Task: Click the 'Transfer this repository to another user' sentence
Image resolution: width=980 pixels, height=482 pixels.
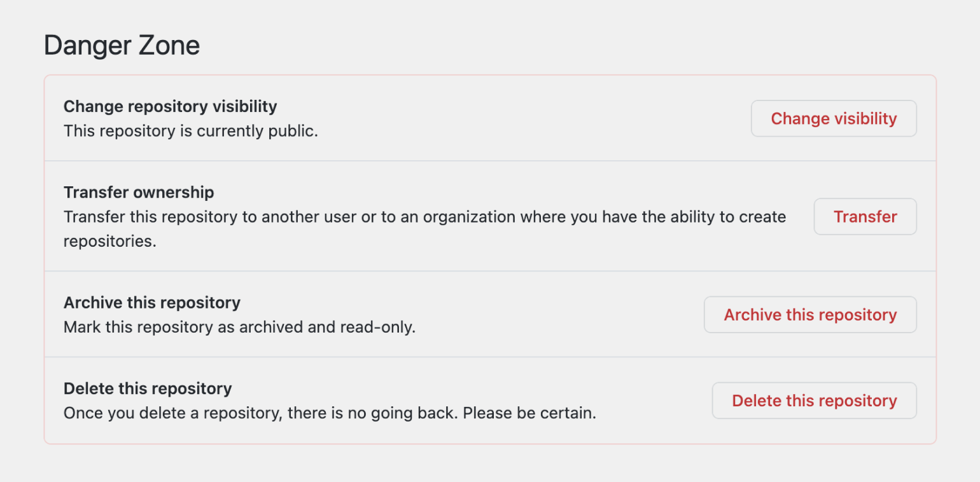Action: tap(216, 217)
